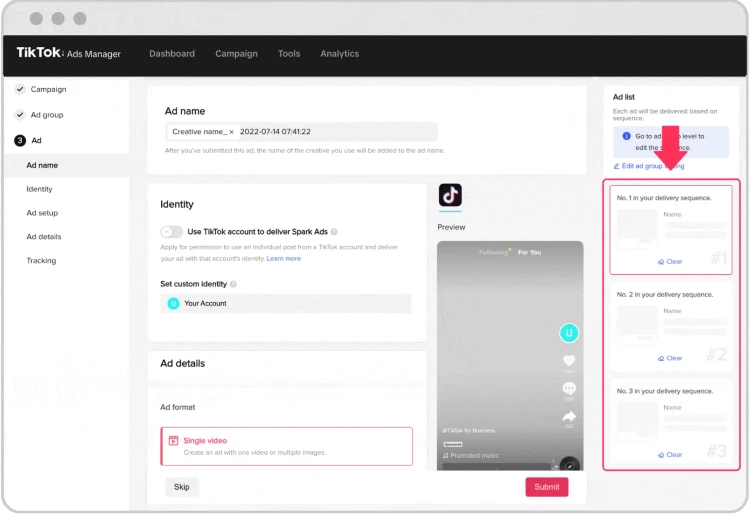Image resolution: width=750 pixels, height=515 pixels.
Task: Click the Promoted music note icon
Action: click(445, 456)
